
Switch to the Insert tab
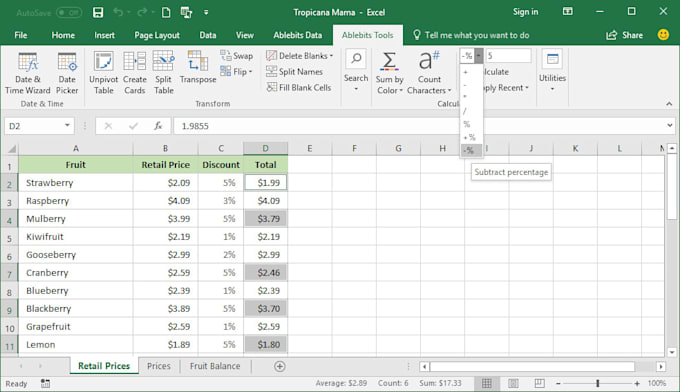tap(105, 35)
